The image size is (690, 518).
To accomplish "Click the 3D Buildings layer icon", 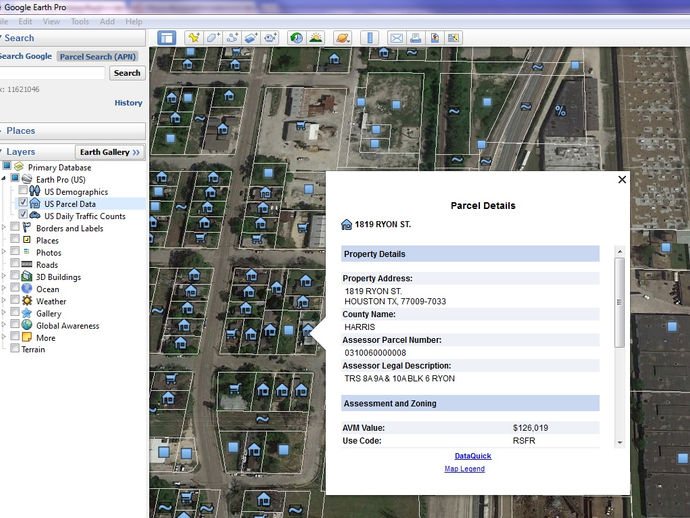I will point(27,276).
